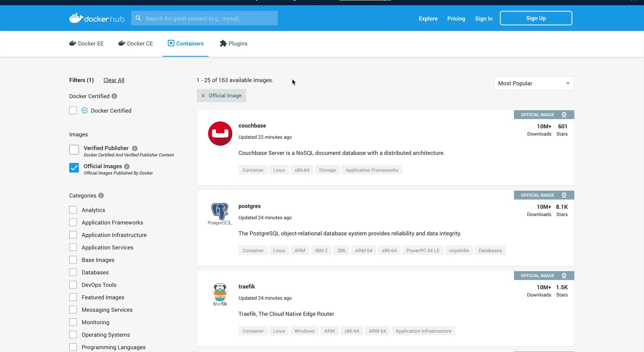Check the Monitoring category checkbox
Image resolution: width=644 pixels, height=352 pixels.
point(73,322)
